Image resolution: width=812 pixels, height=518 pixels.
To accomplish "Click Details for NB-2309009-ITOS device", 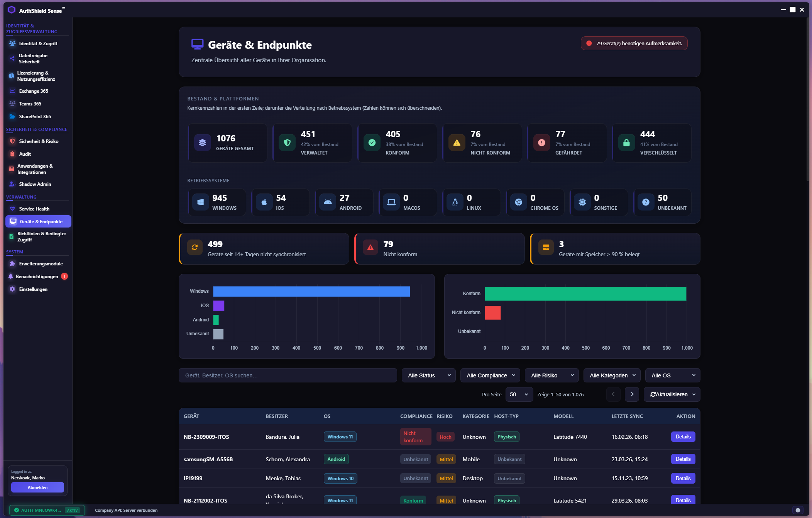I will tap(683, 436).
